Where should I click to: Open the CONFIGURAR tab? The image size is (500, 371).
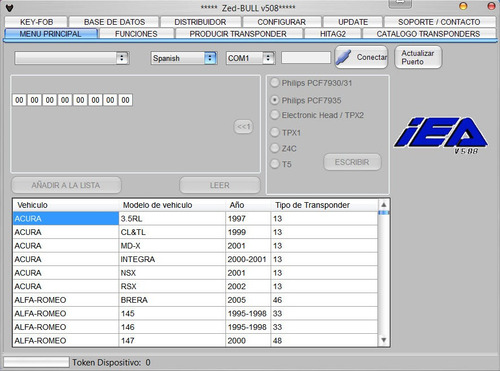point(282,22)
